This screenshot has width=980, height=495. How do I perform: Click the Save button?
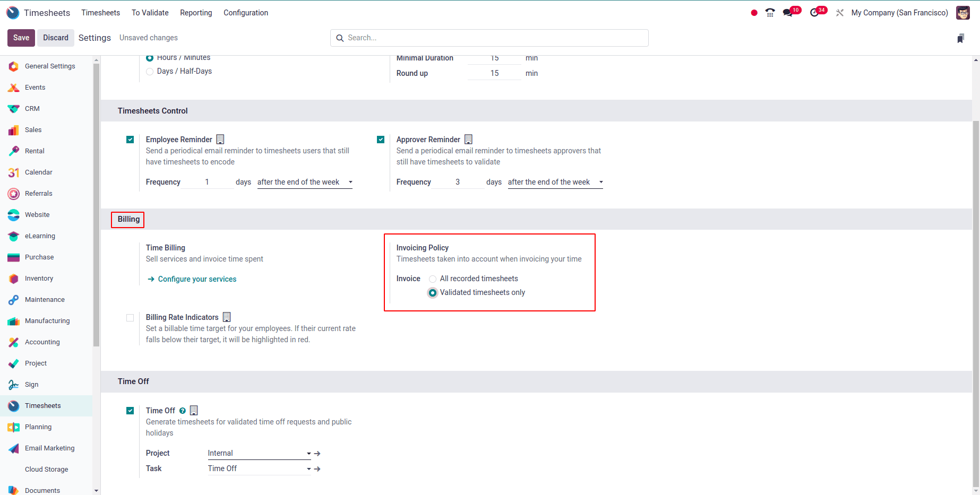pyautogui.click(x=21, y=38)
